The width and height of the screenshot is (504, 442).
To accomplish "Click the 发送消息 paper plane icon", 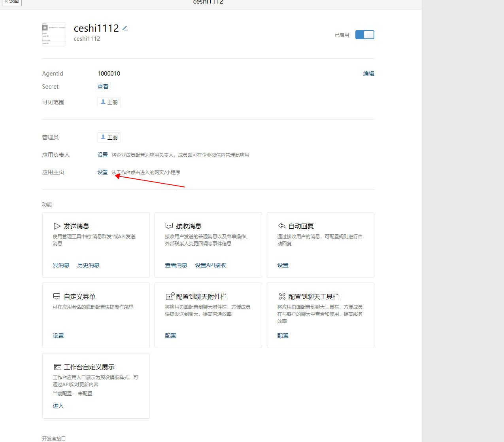I will point(57,226).
